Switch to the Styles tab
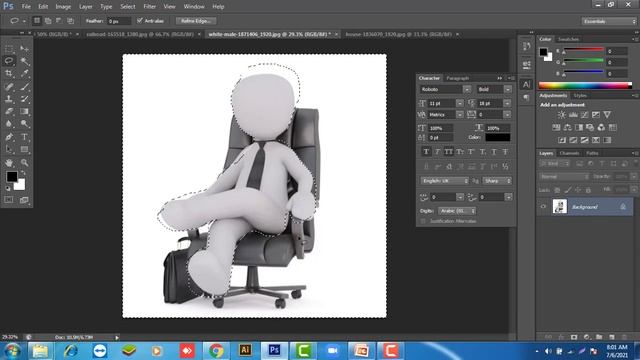Screen dimensions: 640x360 [x=580, y=96]
